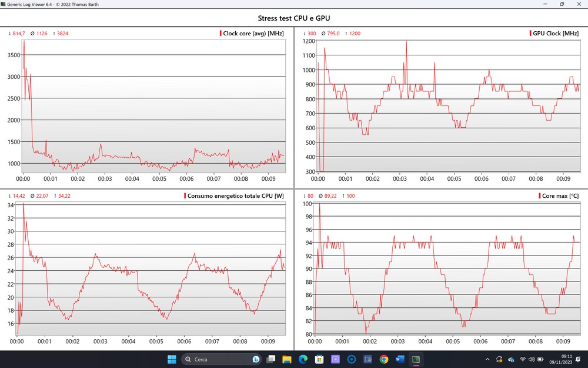Click the window title 'Generic Log Viewer 6.4'
588x368 pixels.
[29, 5]
